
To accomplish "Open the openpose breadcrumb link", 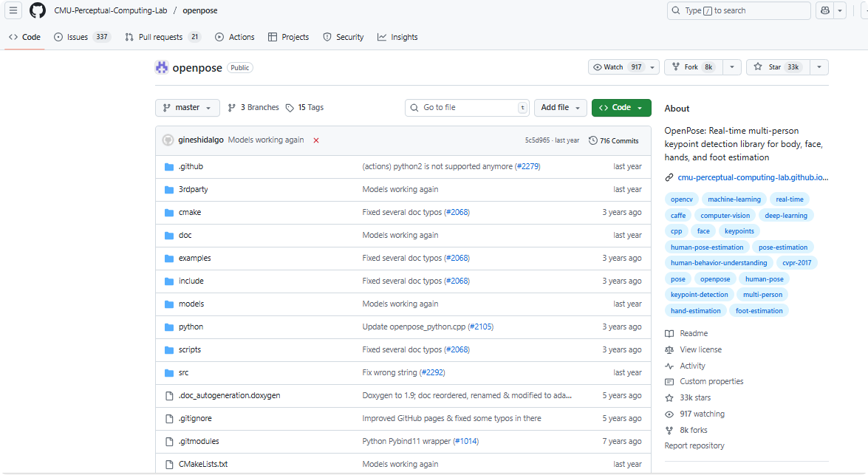I will tap(200, 10).
